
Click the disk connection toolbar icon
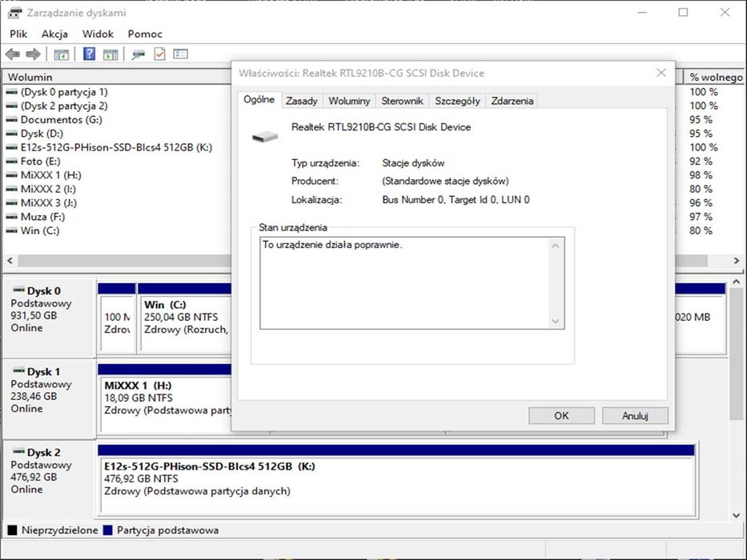tap(139, 54)
